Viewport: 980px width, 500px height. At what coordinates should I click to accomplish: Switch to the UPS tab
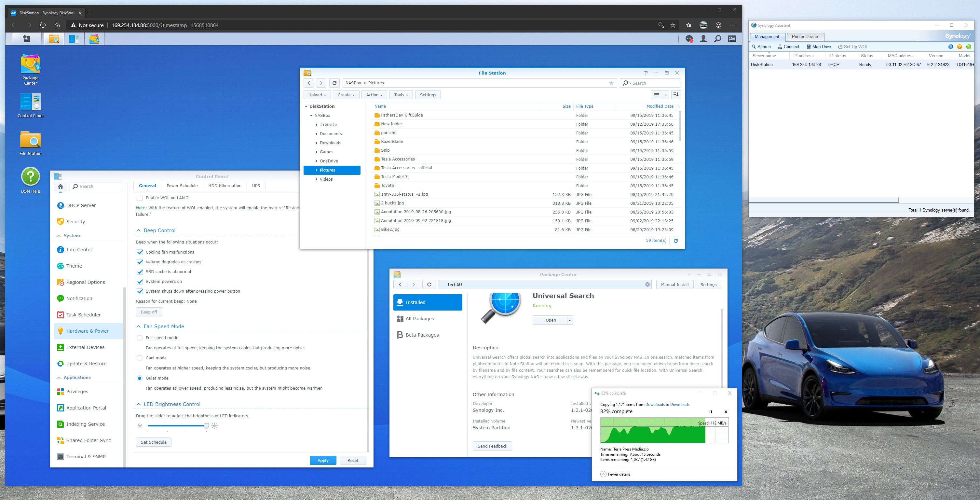[256, 186]
